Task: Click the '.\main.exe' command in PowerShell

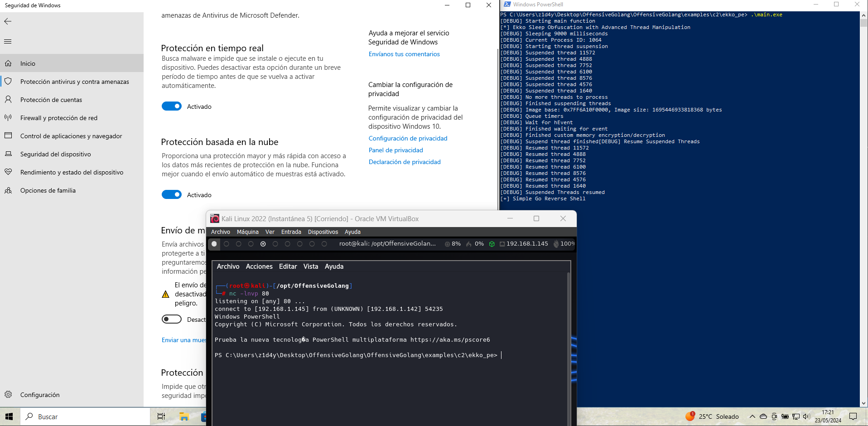Action: (x=767, y=15)
